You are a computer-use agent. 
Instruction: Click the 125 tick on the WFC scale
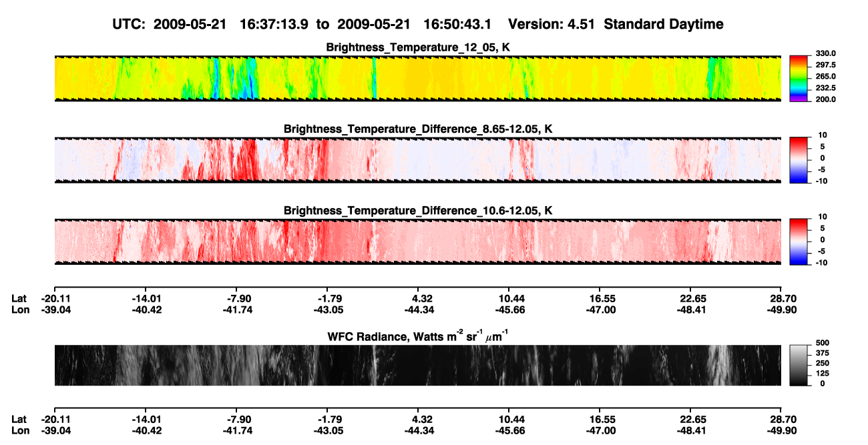(823, 373)
